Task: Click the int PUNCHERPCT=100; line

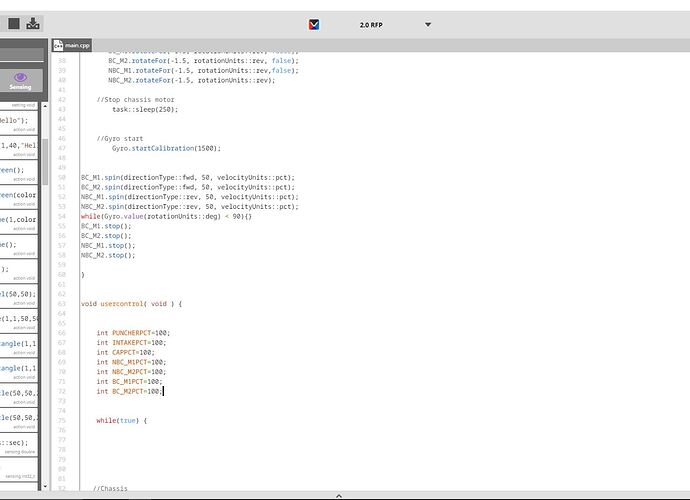Action: 133,333
